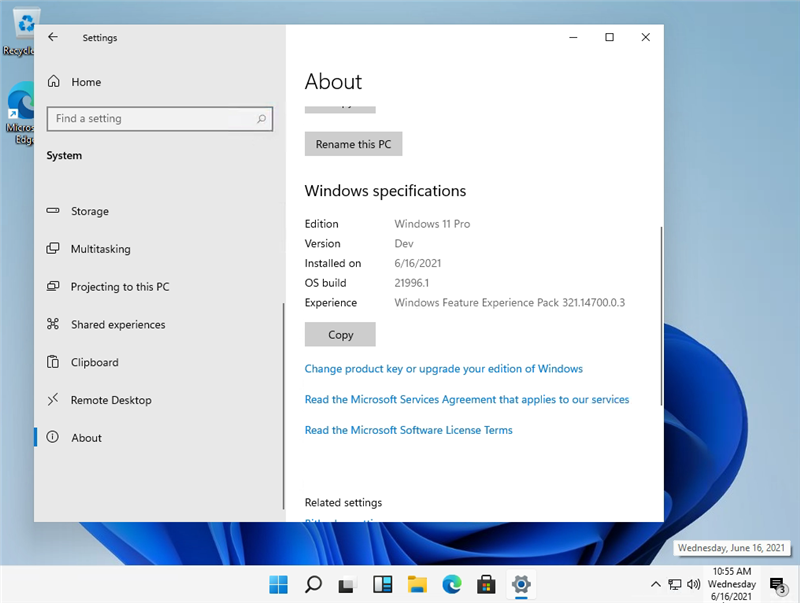Open Clipboard settings

point(95,362)
